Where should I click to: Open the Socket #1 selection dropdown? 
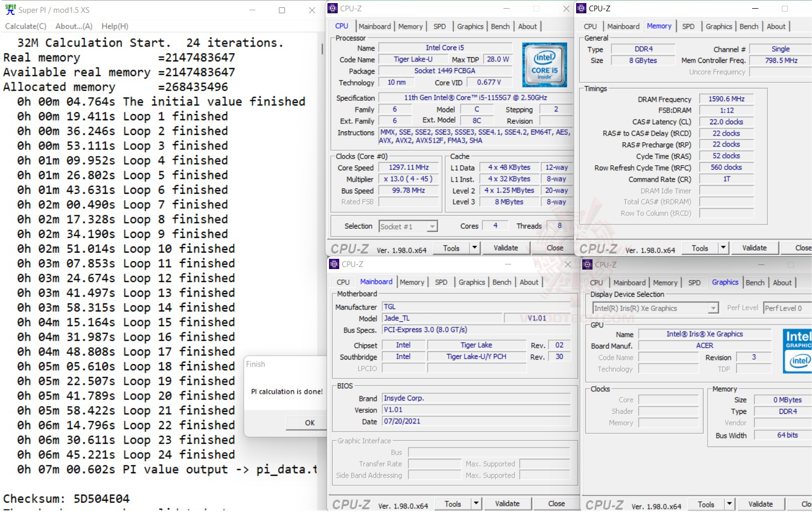(432, 227)
